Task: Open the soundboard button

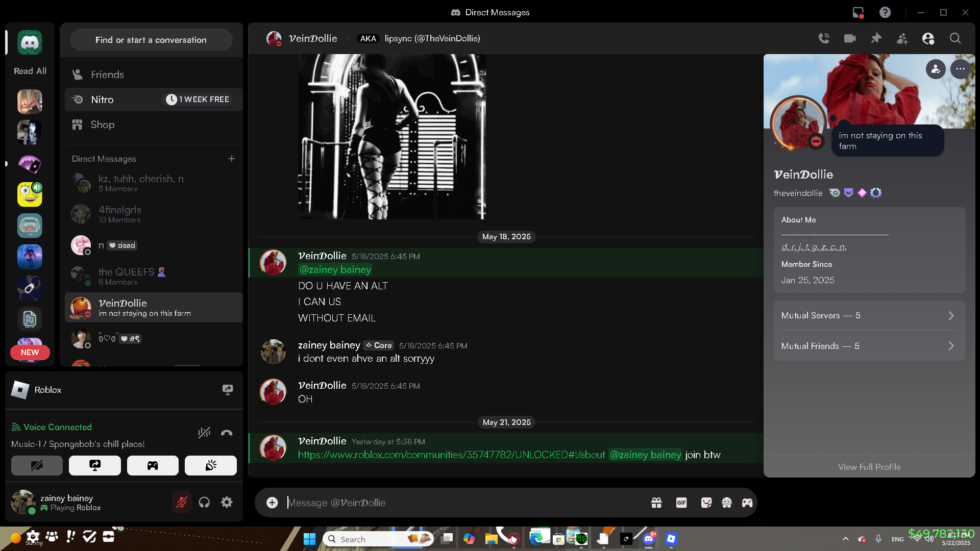Action: click(211, 465)
